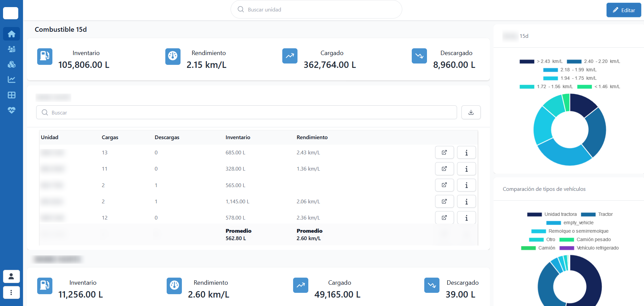Toggle the '< 1.46 km/L' legend item
Screen dimensions: 644x306
click(x=599, y=87)
